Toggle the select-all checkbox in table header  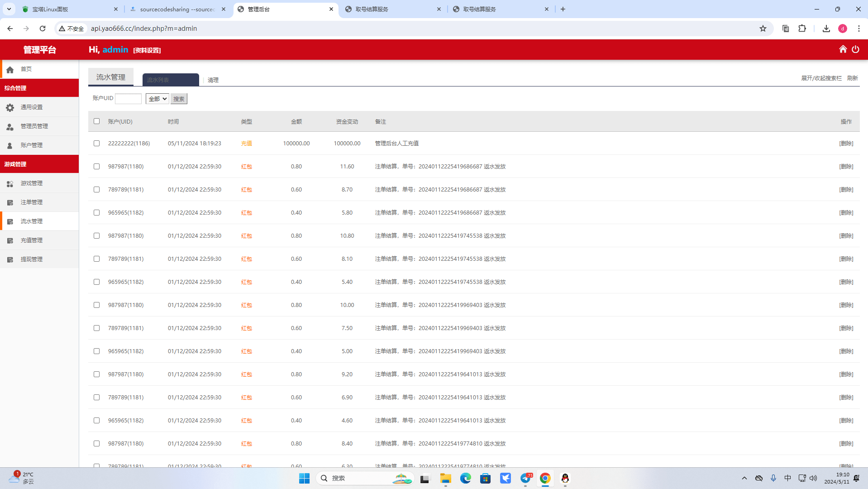[x=96, y=121]
